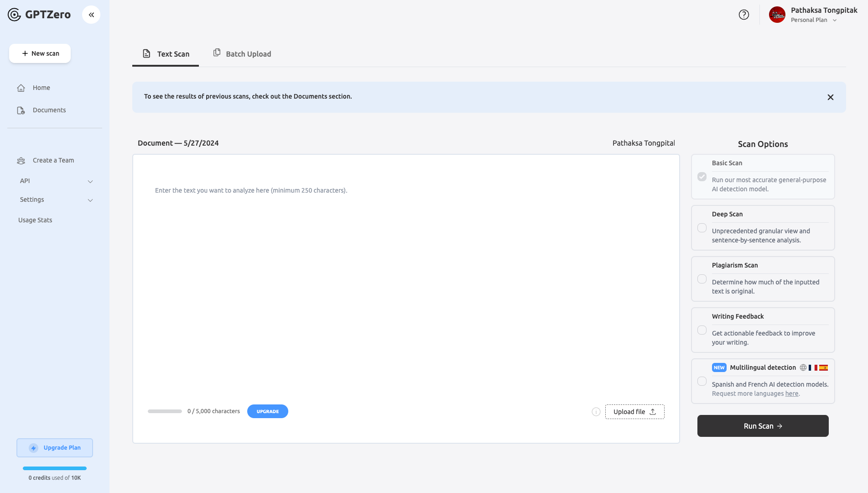Click the credits usage progress bar

coord(55,468)
